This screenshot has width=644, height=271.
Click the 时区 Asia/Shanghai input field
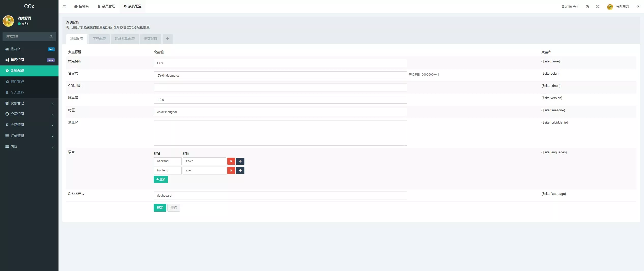280,112
